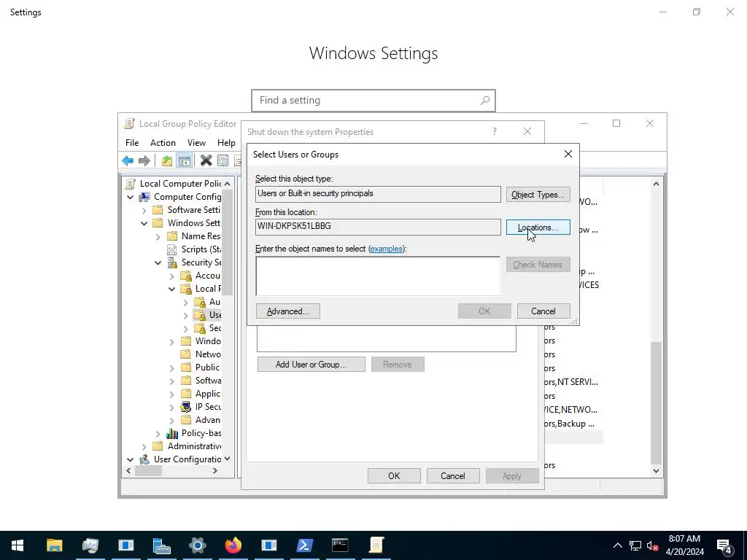Select the User Configuration node icon
Viewport: 747px width, 560px height.
(144, 459)
